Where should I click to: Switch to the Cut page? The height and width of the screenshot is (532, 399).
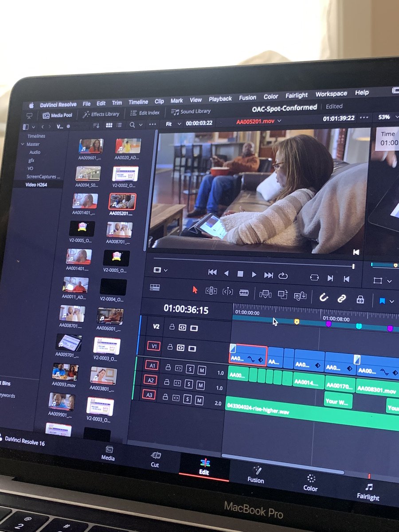(155, 459)
